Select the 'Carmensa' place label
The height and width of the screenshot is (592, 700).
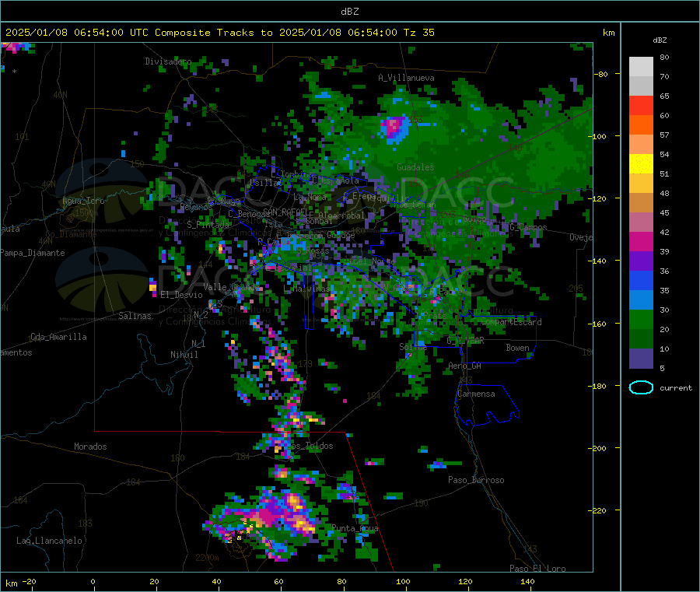click(476, 394)
